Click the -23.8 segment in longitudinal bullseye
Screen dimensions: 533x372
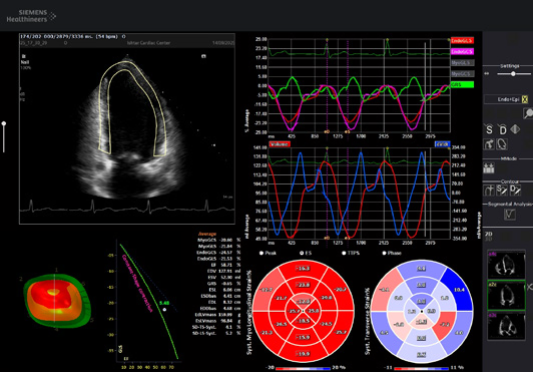[x=303, y=285]
